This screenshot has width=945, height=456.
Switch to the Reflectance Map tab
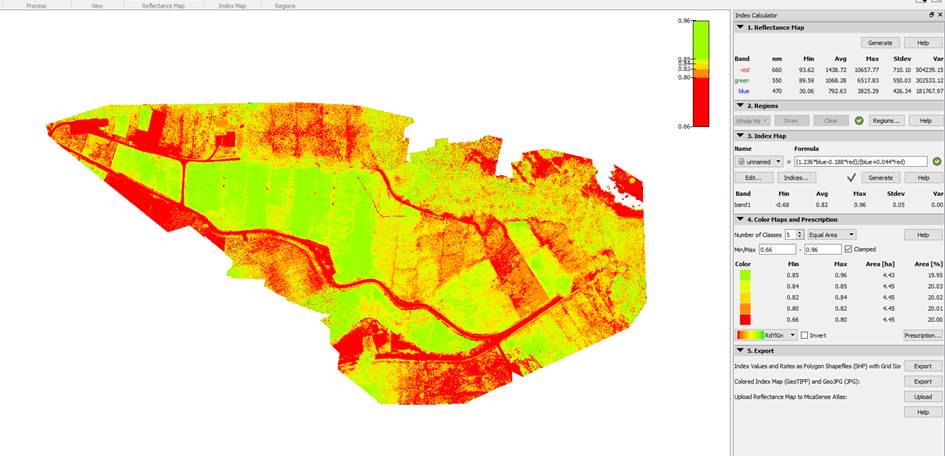pyautogui.click(x=163, y=5)
